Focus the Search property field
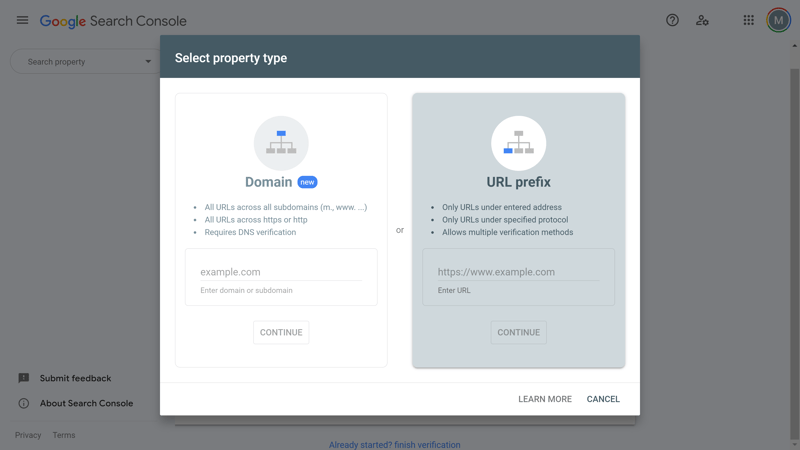The width and height of the screenshot is (800, 450). tap(85, 62)
